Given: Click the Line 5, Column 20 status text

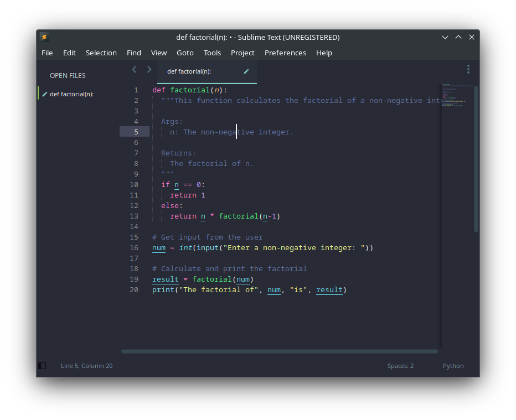Looking at the screenshot, I should click(86, 366).
